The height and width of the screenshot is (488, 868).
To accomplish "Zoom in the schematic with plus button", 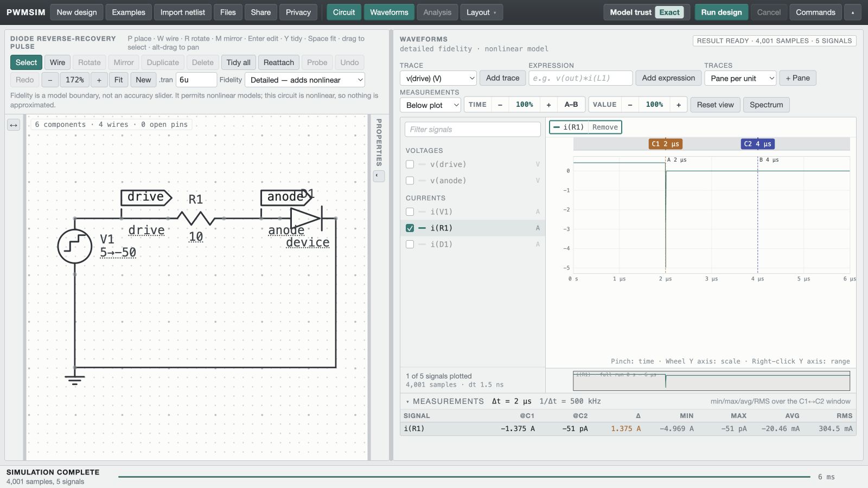I will 99,80.
